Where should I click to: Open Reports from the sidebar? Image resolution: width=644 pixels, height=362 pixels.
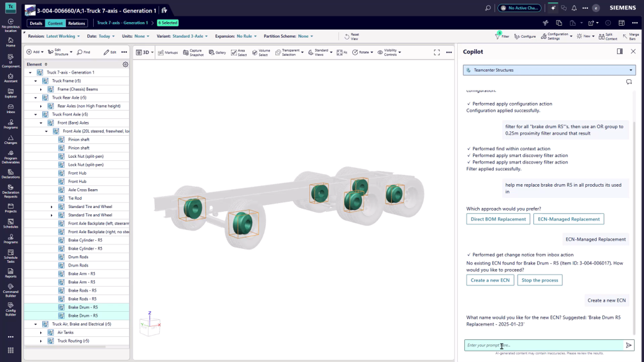coord(11,273)
